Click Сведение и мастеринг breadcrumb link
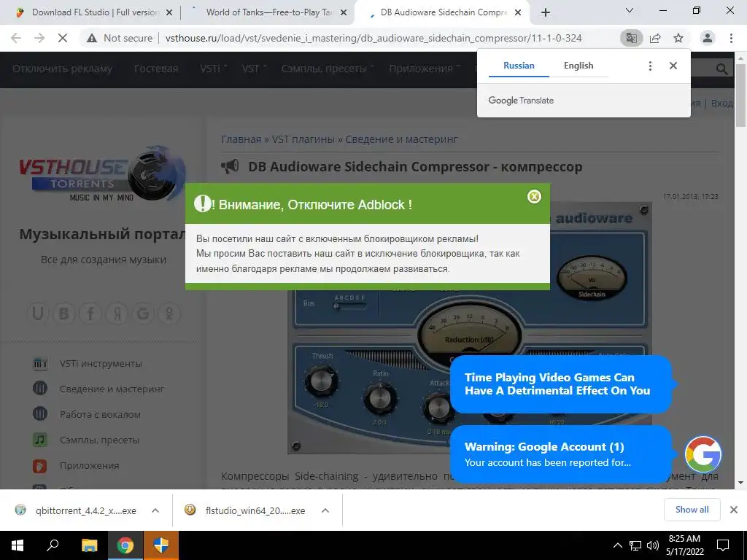Image resolution: width=747 pixels, height=560 pixels. pos(402,139)
